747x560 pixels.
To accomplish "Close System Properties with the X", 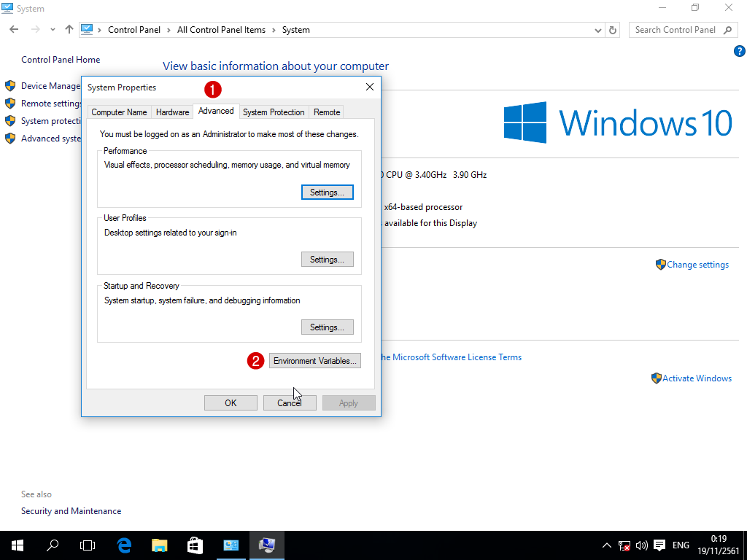I will tap(370, 87).
